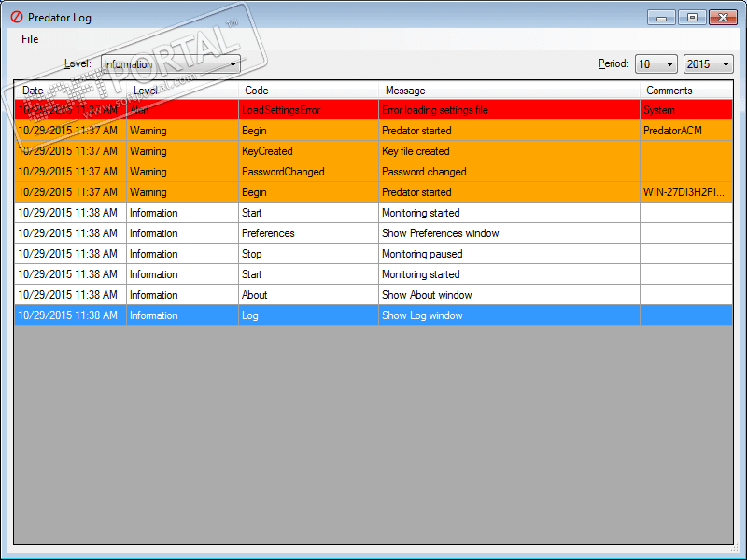Viewport: 747px width, 560px height.
Task: Sort by the Message column header
Action: 509,90
